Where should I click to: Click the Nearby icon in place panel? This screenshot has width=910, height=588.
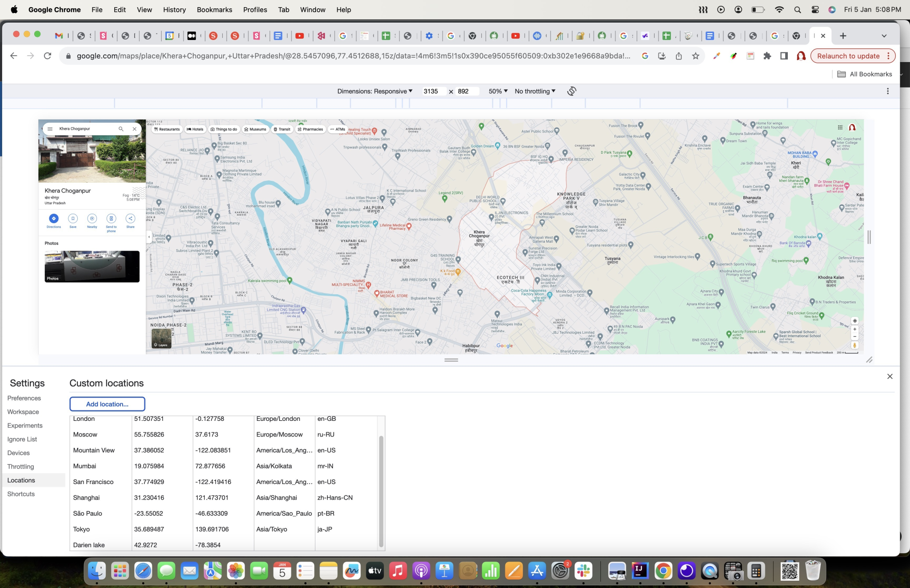pyautogui.click(x=92, y=218)
